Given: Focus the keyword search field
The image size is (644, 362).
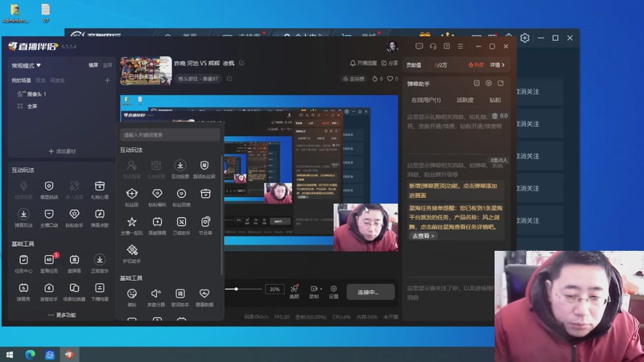Looking at the screenshot, I should (170, 134).
